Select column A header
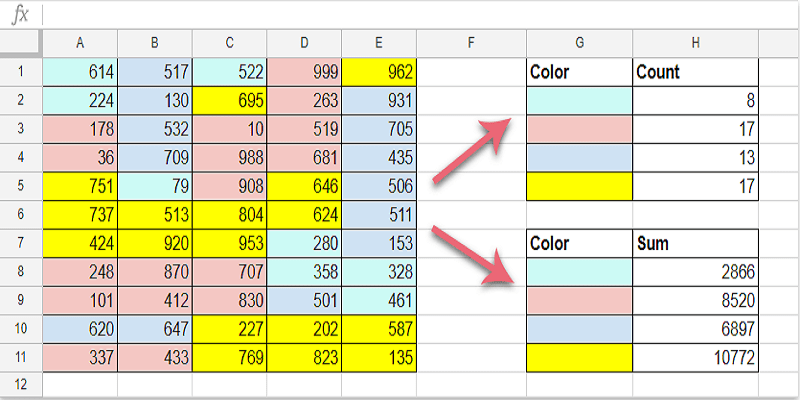The width and height of the screenshot is (800, 400). click(x=80, y=43)
